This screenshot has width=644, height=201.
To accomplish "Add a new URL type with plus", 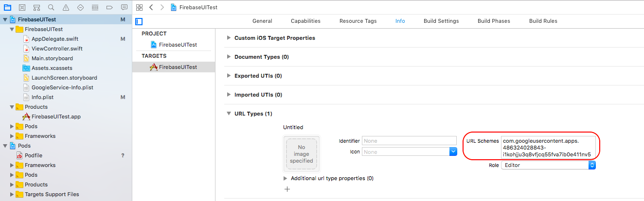I will (287, 189).
